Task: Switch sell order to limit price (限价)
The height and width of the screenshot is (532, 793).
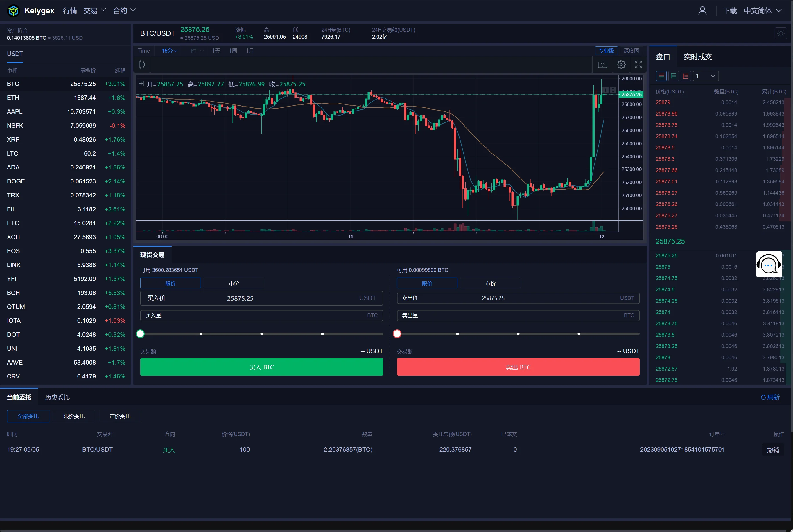Action: (427, 283)
